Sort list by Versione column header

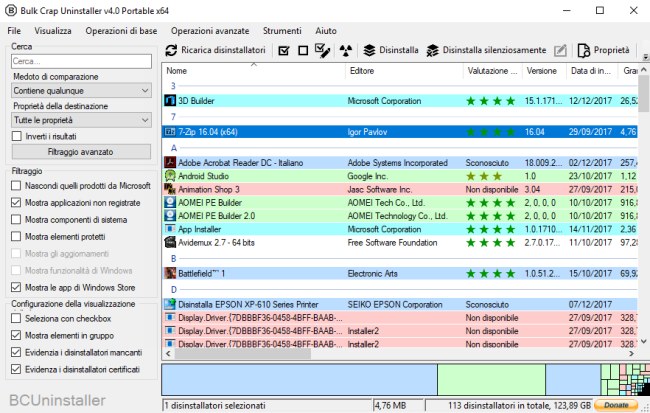coord(544,71)
